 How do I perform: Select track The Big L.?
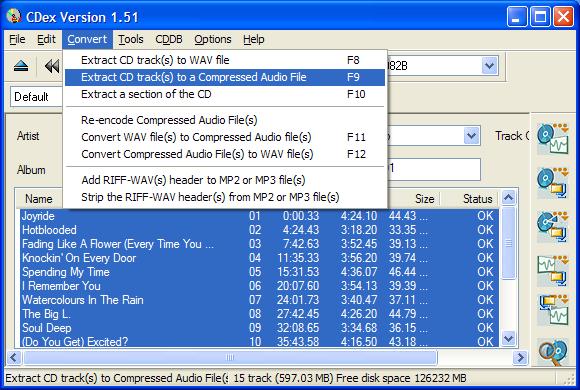click(46, 314)
